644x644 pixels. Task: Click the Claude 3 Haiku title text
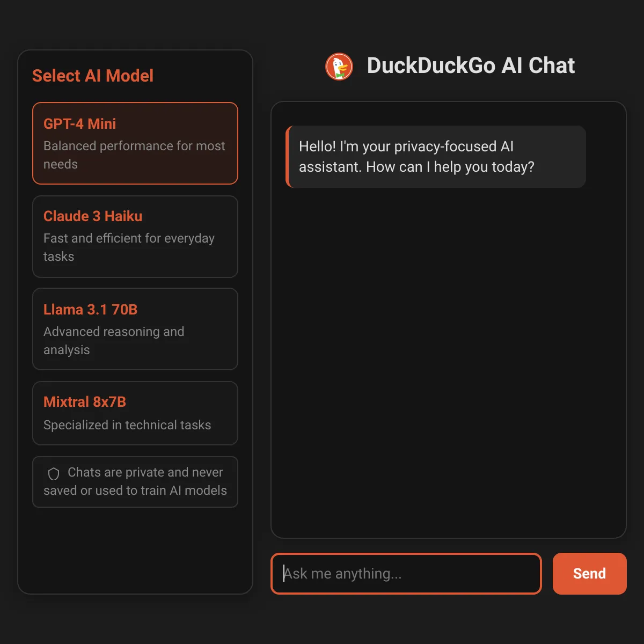93,216
